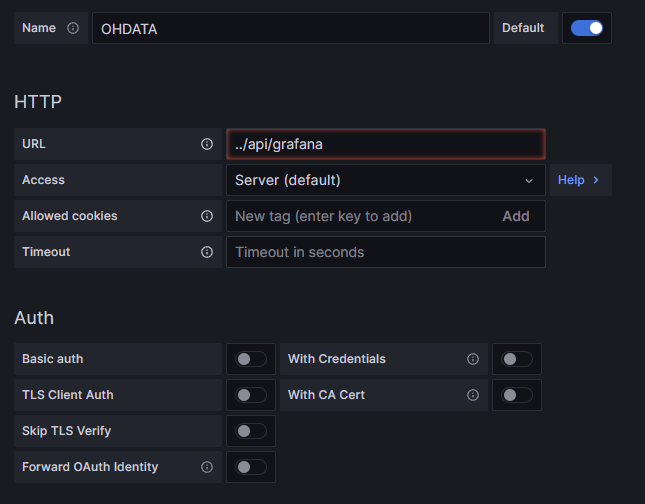
Task: Click the Forward OAuth Identity info icon
Action: point(207,467)
